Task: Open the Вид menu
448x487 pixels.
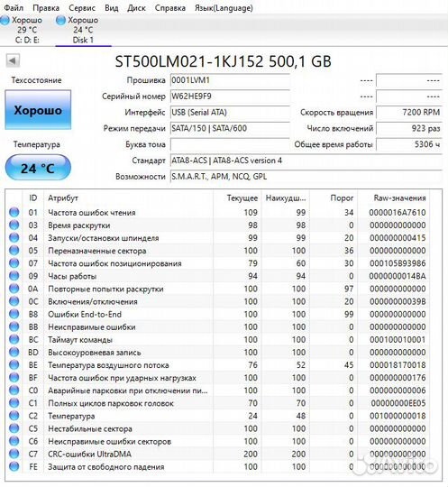Action: click(x=112, y=8)
